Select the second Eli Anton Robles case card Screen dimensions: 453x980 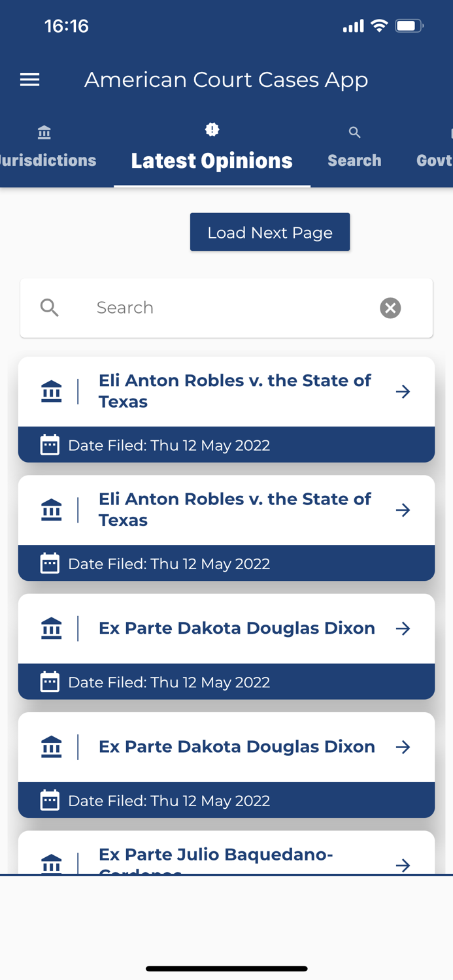pos(226,510)
